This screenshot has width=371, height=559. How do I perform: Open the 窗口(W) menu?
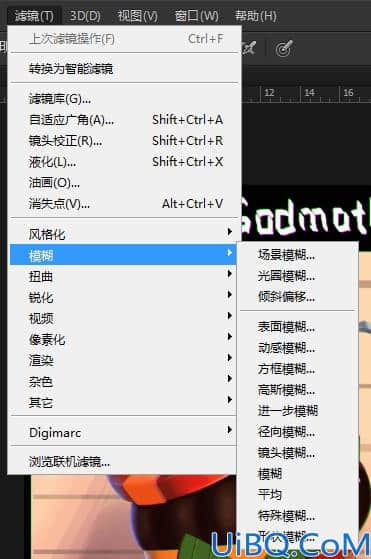196,16
